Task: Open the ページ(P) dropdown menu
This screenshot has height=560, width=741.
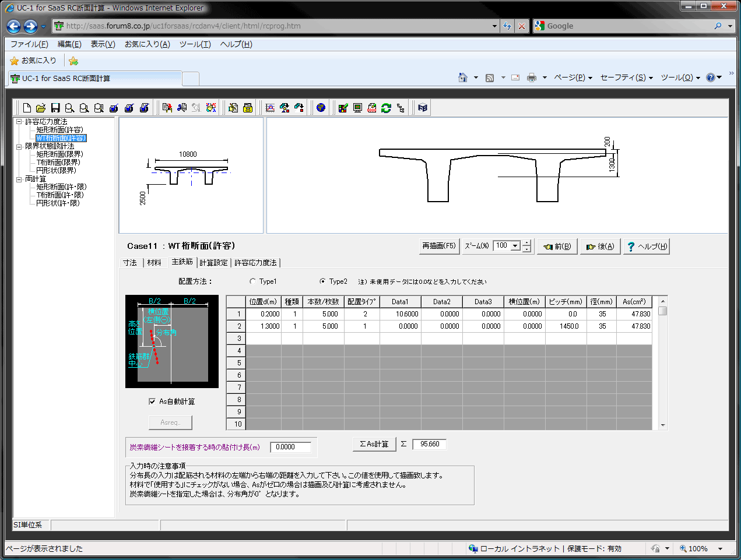Action: 573,78
